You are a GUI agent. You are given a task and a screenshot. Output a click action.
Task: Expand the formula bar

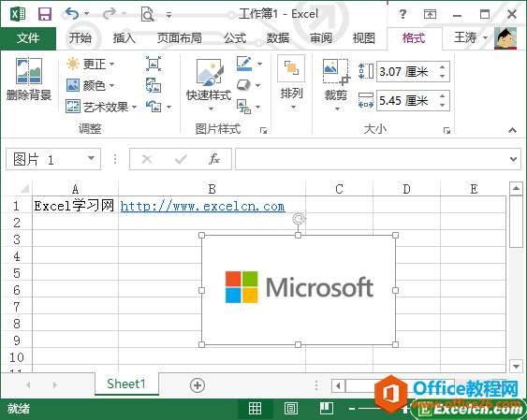pyautogui.click(x=513, y=159)
